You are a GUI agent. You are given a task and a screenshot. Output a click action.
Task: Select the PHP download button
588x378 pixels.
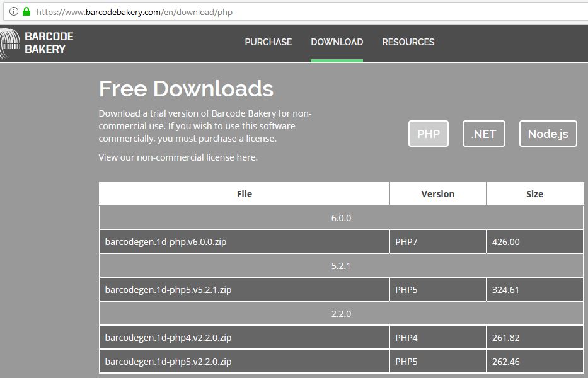coord(429,134)
